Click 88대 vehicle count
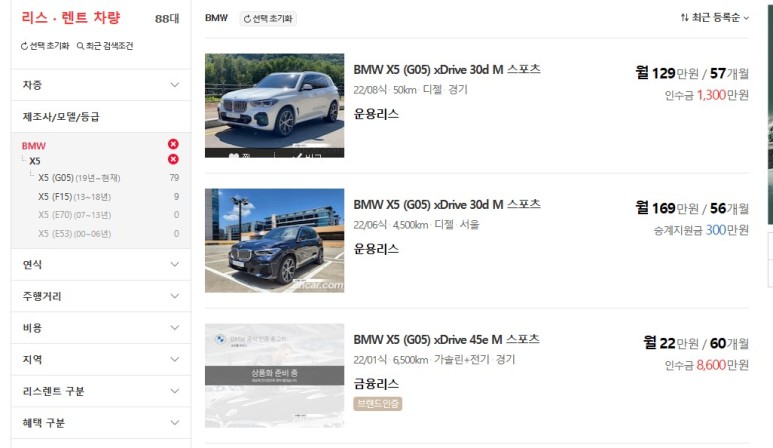 coord(167,19)
